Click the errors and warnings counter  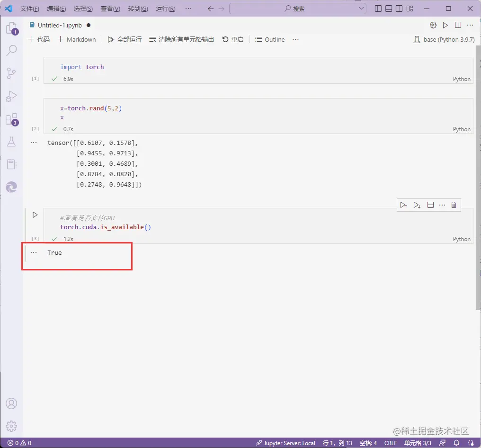coord(19,443)
